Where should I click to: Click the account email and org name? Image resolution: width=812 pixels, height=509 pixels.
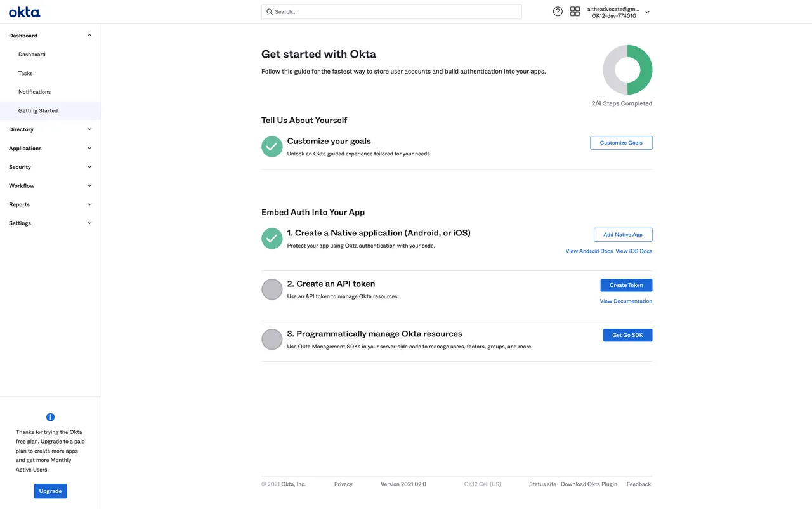tap(613, 12)
